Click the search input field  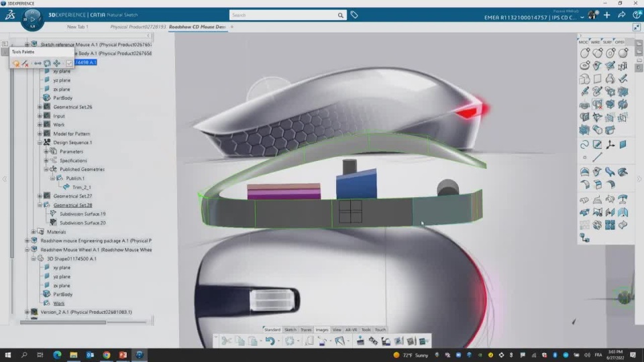coord(283,15)
